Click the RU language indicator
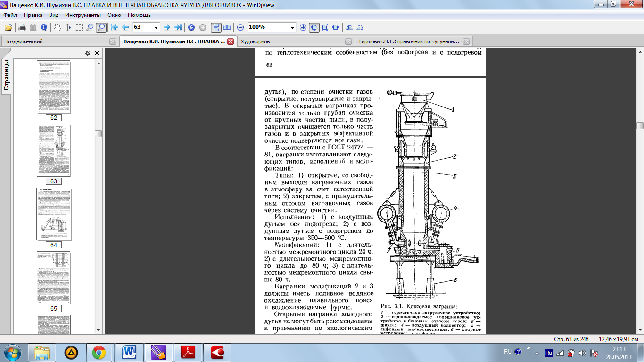 click(x=507, y=352)
